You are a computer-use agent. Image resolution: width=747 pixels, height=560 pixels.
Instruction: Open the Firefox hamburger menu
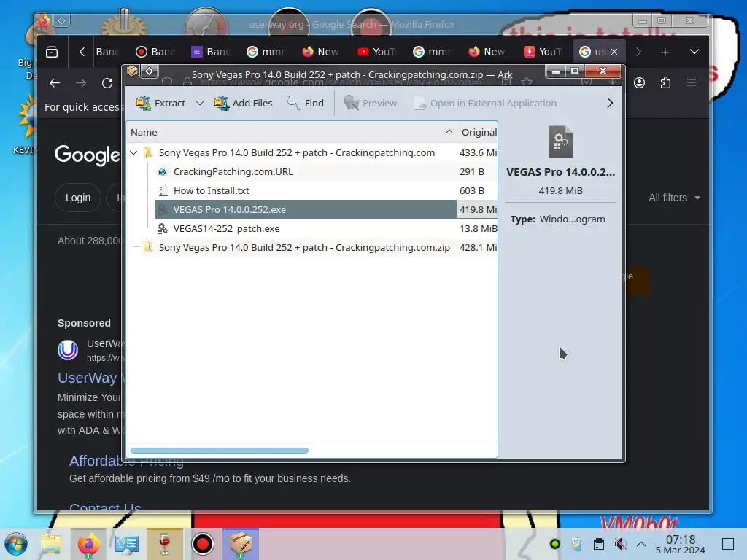692,82
